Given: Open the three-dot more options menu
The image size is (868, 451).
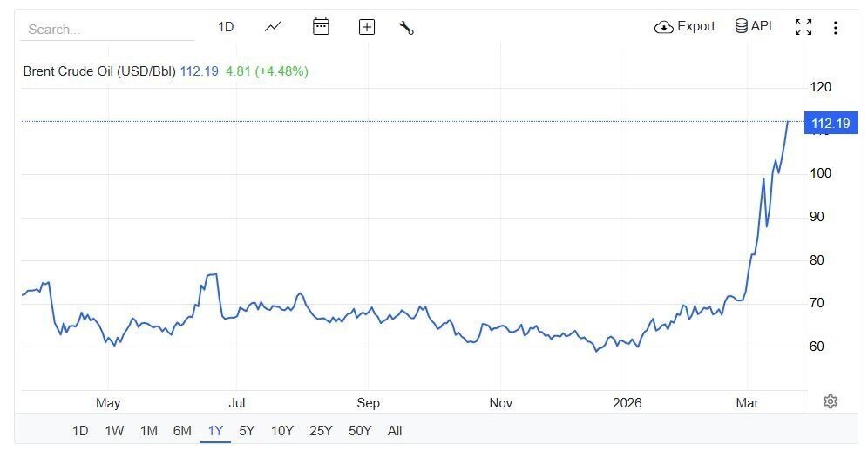Looking at the screenshot, I should pyautogui.click(x=836, y=27).
